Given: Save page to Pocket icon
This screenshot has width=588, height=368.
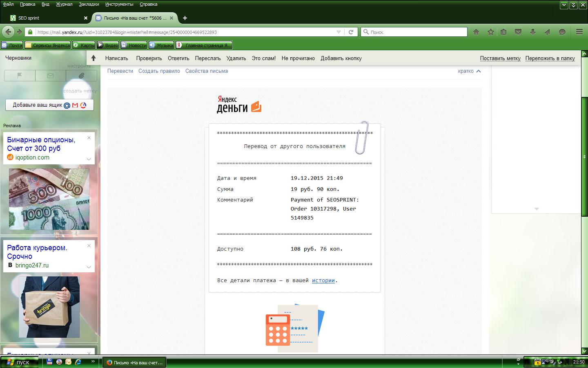Looking at the screenshot, I should [518, 32].
